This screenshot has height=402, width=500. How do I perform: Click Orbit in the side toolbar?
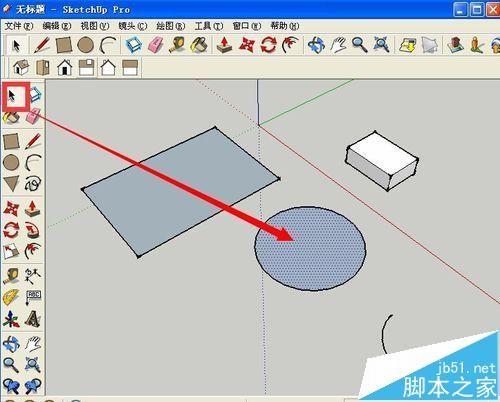pos(11,344)
